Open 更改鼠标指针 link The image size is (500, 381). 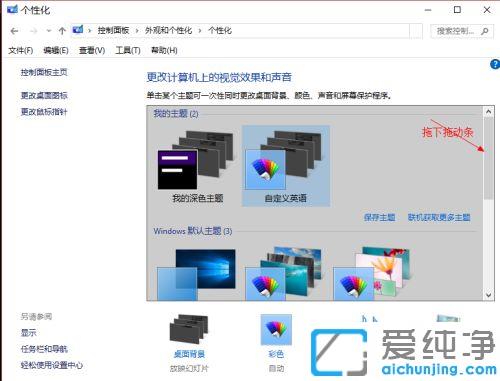pyautogui.click(x=44, y=112)
